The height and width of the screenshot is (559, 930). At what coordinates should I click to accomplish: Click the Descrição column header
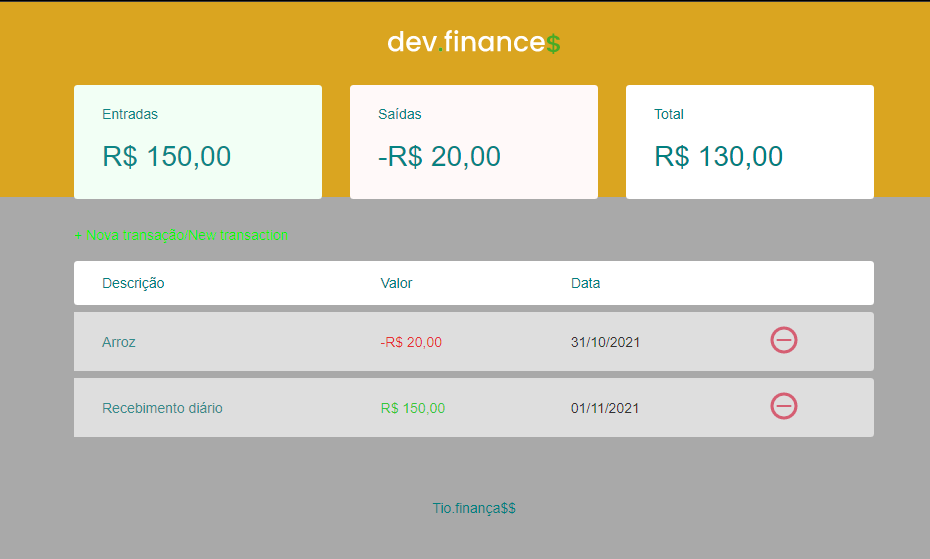pyautogui.click(x=133, y=283)
